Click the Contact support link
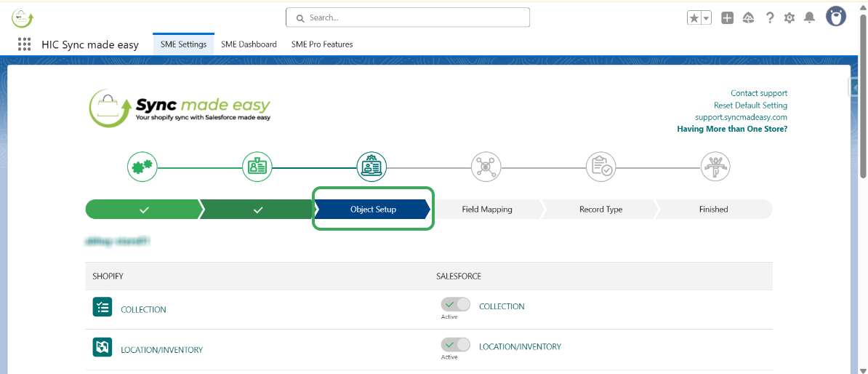Viewport: 868px width, 374px height. pyautogui.click(x=759, y=93)
